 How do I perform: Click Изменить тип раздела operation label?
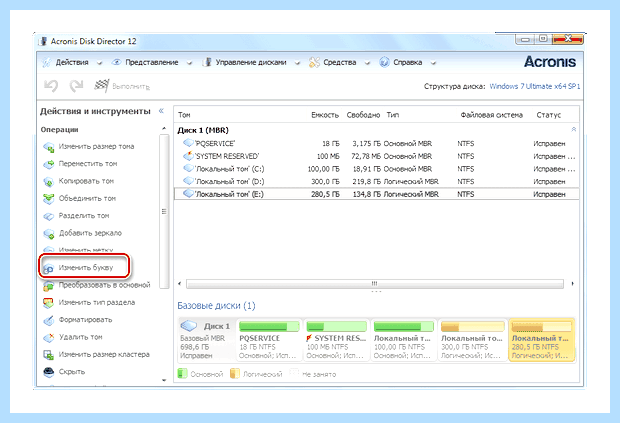click(97, 302)
